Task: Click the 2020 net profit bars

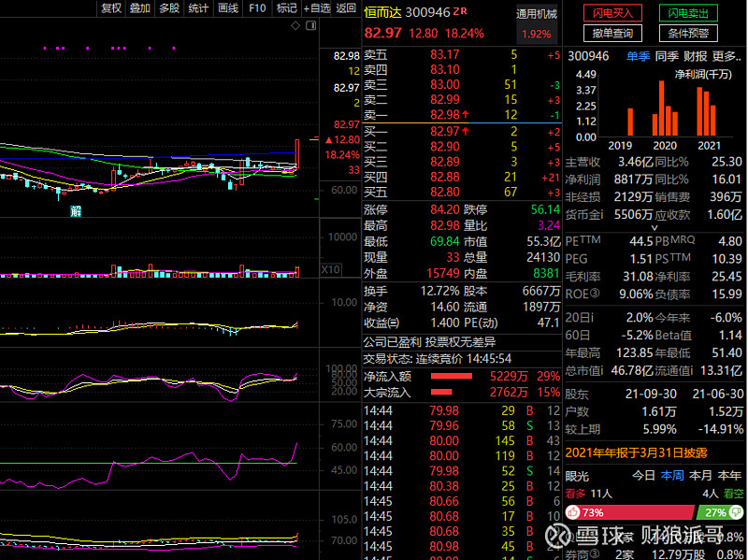Action: [x=665, y=108]
